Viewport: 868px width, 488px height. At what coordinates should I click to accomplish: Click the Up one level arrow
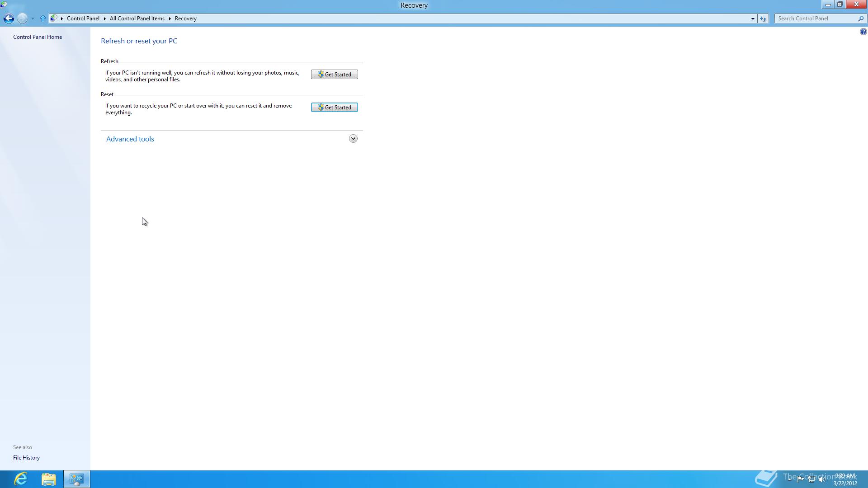click(42, 19)
